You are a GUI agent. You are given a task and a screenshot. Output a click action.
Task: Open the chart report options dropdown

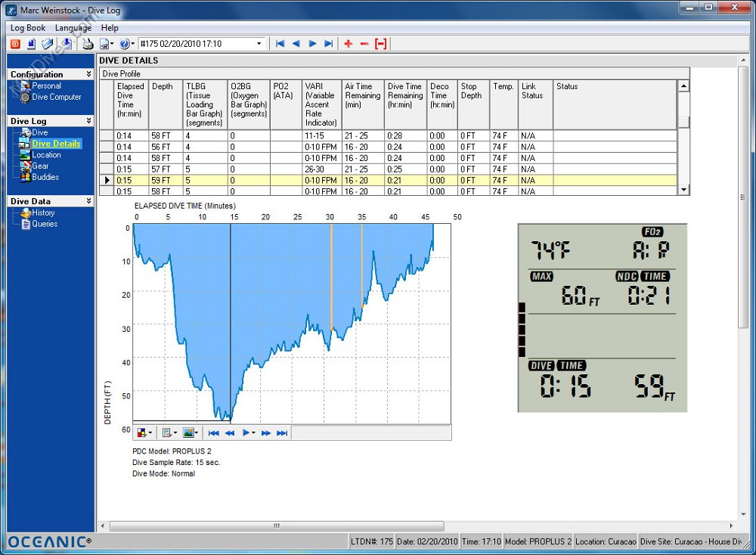pos(169,433)
